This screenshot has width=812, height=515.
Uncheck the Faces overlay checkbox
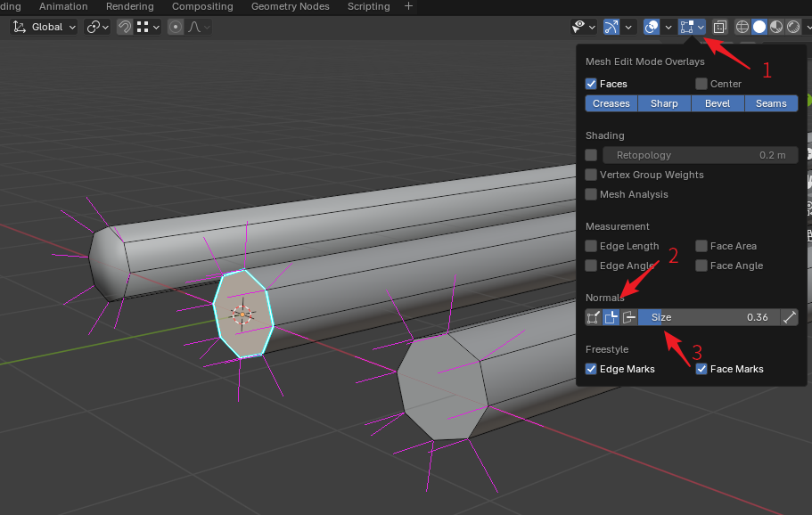591,84
